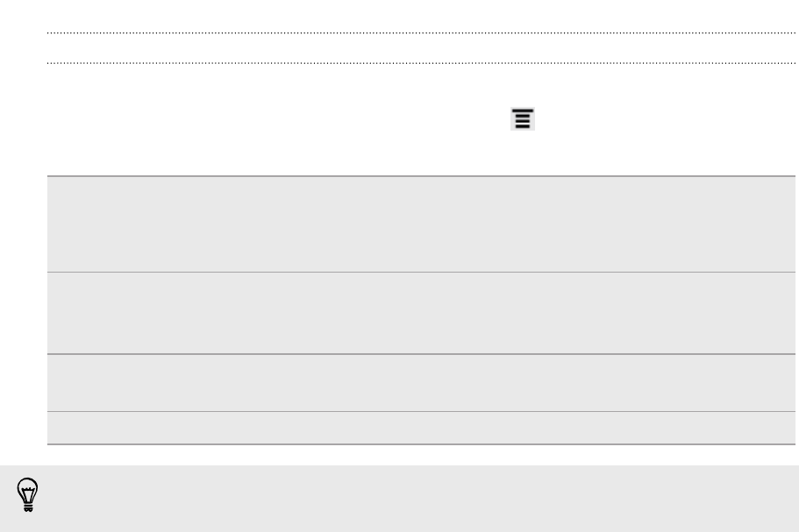
Task: Click the menu icon with horizontal bars
Action: 523,119
